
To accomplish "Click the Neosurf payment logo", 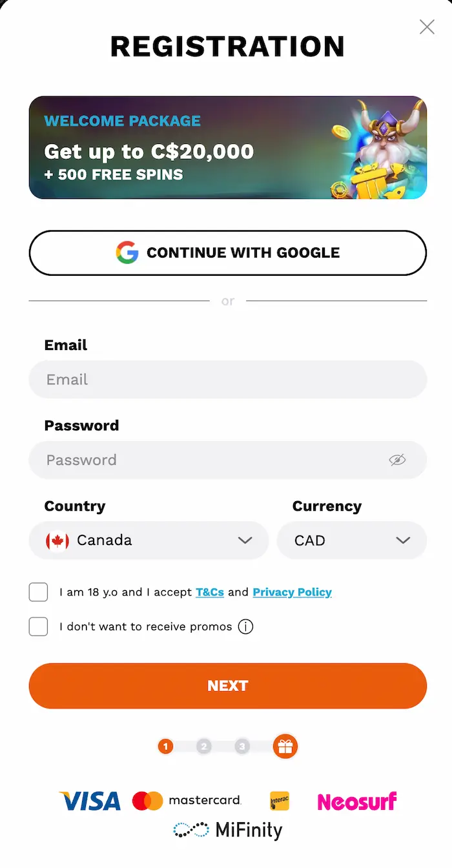I will (x=357, y=801).
